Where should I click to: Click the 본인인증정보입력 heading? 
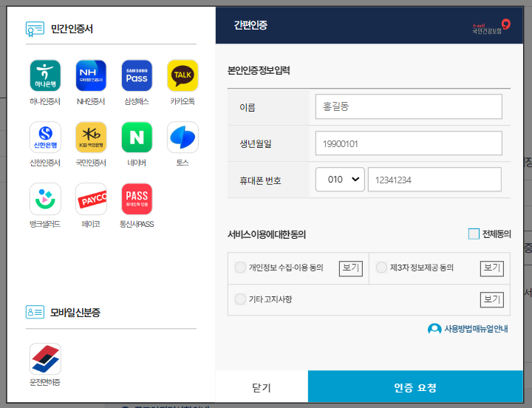[259, 70]
